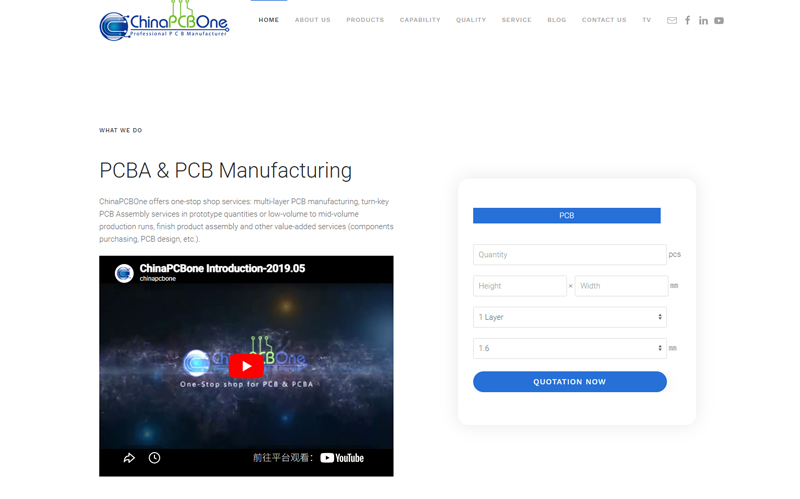Open the Facebook icon in header
The width and height of the screenshot is (800, 499).
688,20
